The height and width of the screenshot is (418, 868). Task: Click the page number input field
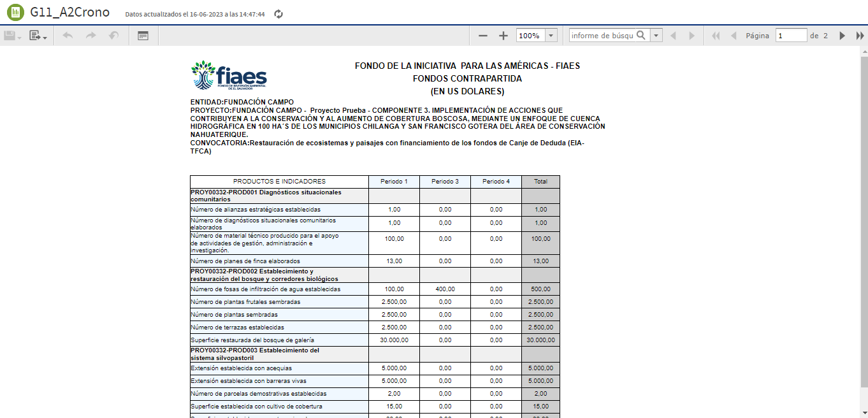coord(791,36)
